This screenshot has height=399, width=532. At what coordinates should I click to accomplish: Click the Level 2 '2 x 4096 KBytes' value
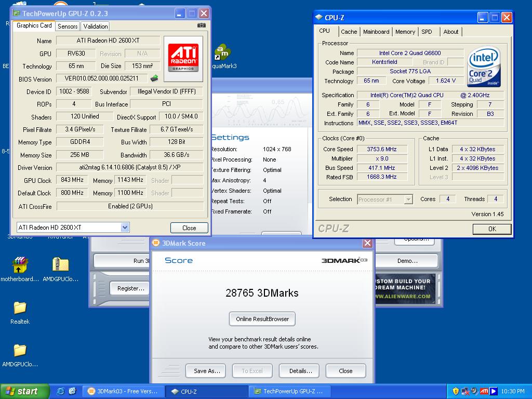point(478,168)
